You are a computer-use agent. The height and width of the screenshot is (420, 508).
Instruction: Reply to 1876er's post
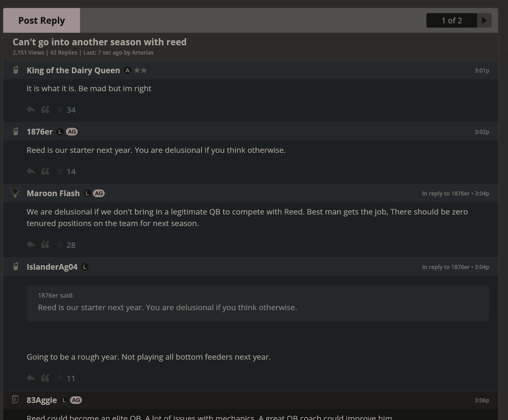(x=31, y=171)
